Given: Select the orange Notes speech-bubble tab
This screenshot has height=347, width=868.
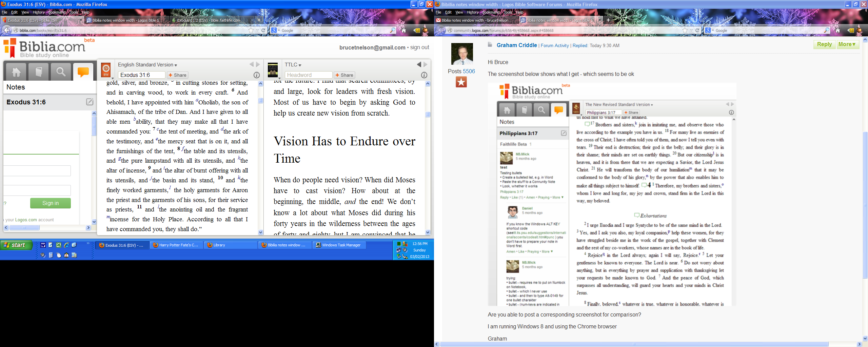Looking at the screenshot, I should 83,72.
